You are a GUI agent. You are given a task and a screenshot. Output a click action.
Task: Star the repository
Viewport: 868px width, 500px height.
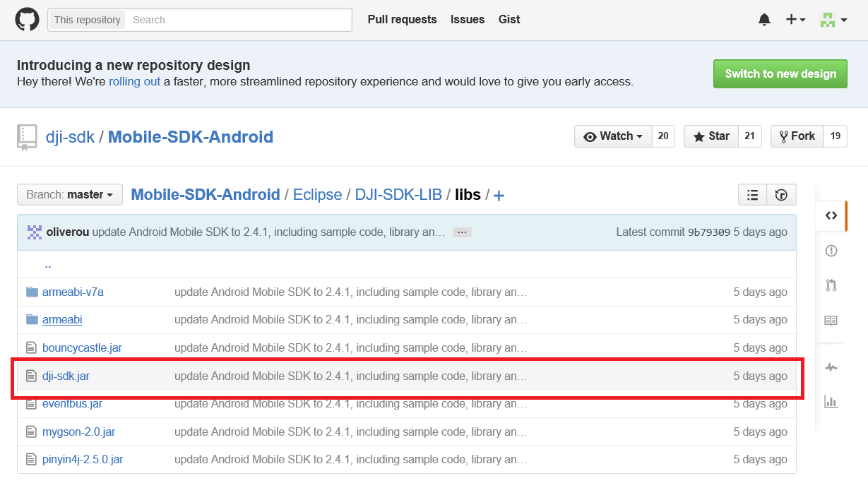[711, 136]
